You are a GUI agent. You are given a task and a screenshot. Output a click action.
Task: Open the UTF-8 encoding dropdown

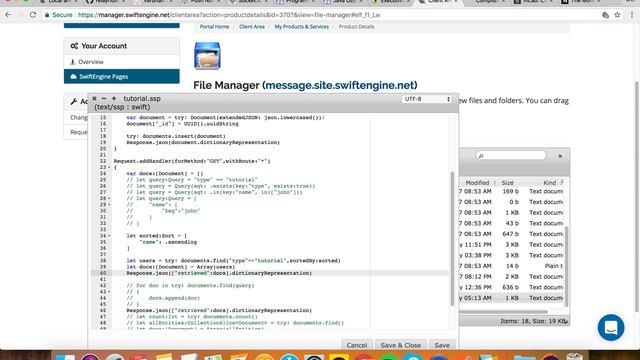coord(427,99)
